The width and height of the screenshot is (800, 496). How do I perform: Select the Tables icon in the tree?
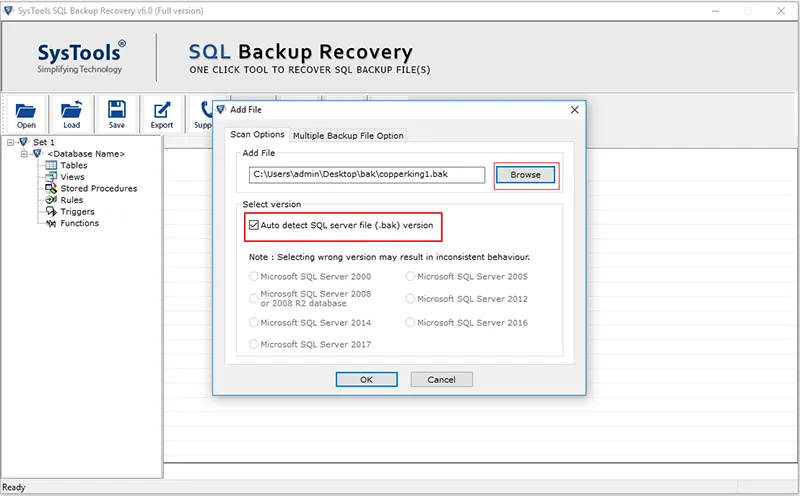pyautogui.click(x=51, y=165)
